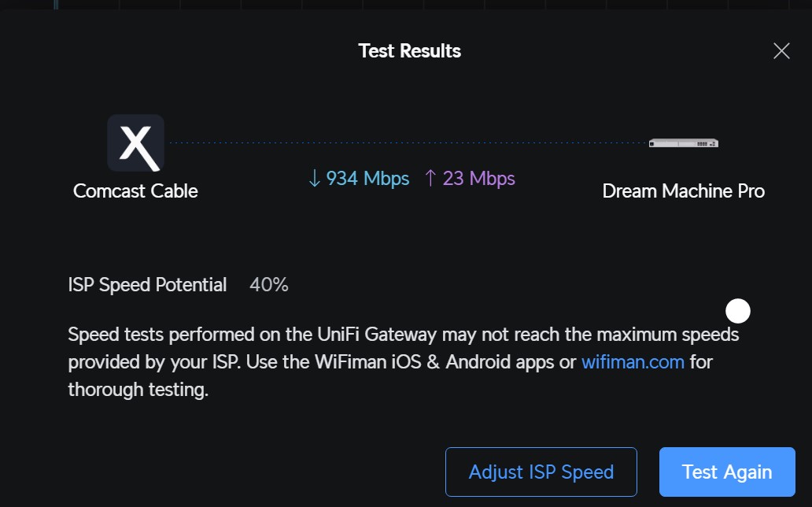This screenshot has width=812, height=507.
Task: Expand the Dream Machine Pro details
Action: 682,191
